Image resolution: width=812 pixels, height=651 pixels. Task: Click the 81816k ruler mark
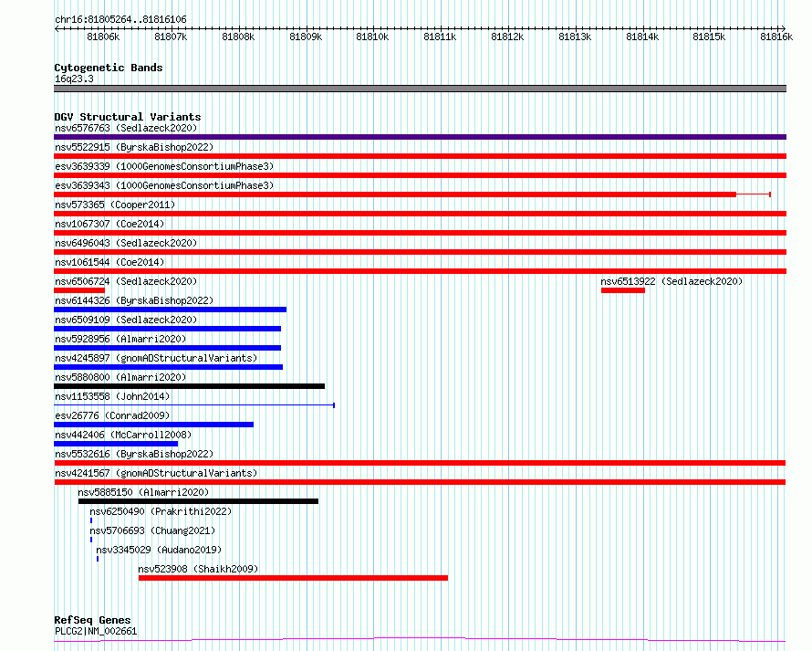(x=776, y=37)
